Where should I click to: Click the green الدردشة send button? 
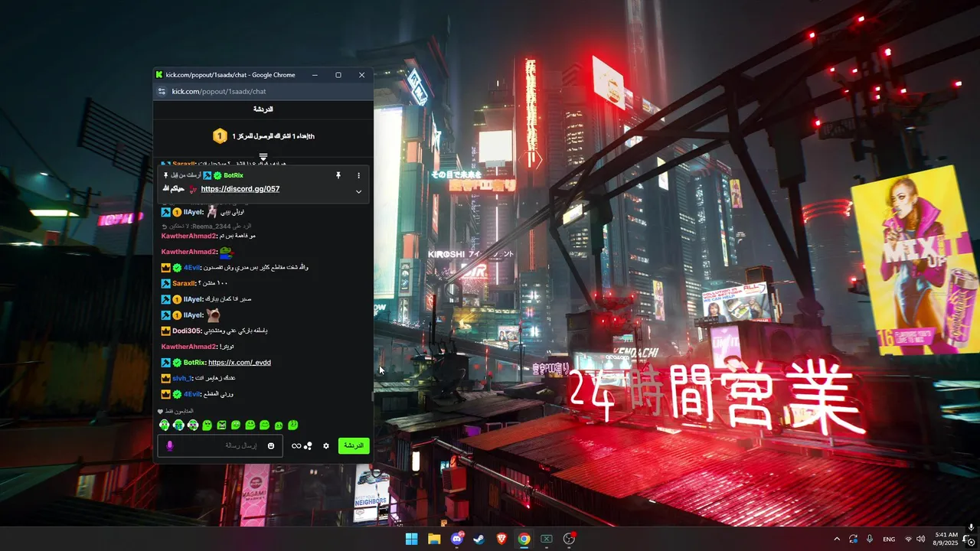(x=354, y=445)
